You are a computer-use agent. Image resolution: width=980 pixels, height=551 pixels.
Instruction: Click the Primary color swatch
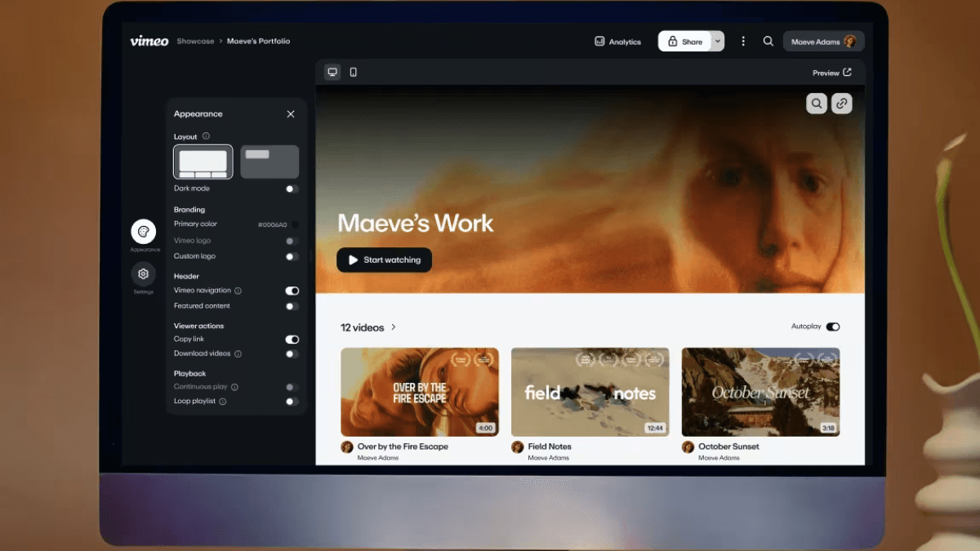[x=294, y=224]
